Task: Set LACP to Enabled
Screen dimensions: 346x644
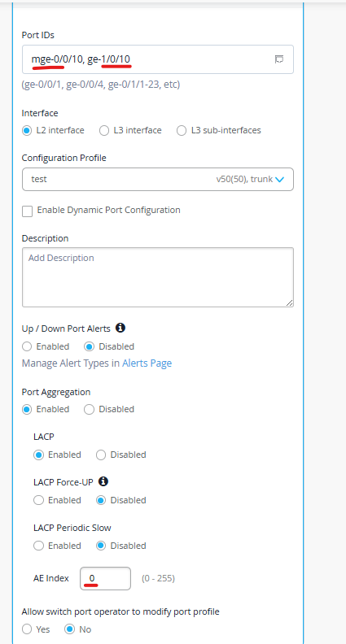Action: (39, 455)
